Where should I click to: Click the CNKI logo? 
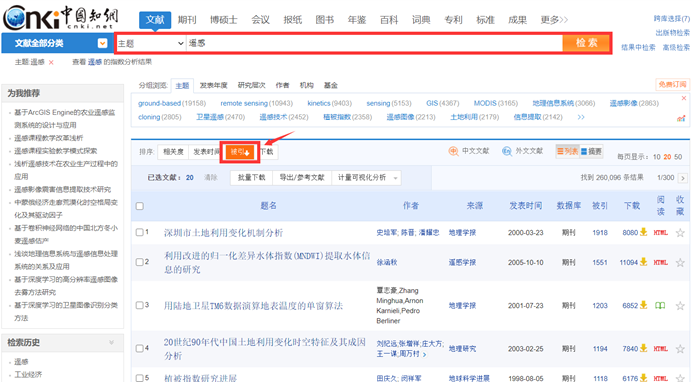pyautogui.click(x=61, y=17)
